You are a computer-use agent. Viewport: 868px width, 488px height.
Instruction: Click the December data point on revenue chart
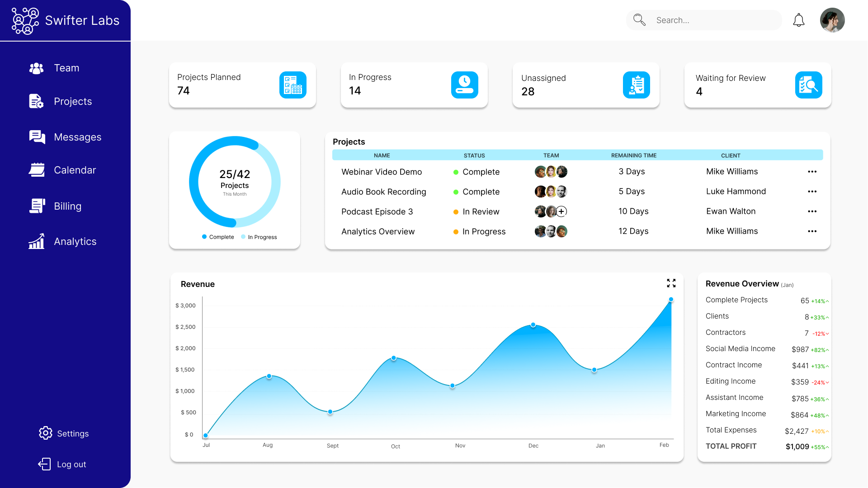(x=533, y=325)
